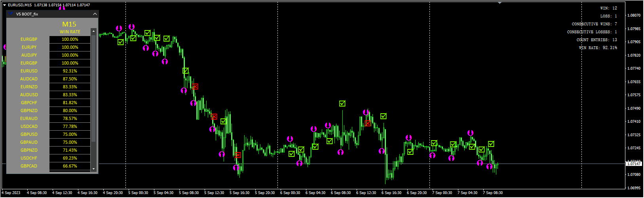Select the AUDUSD pair label

pyautogui.click(x=29, y=95)
